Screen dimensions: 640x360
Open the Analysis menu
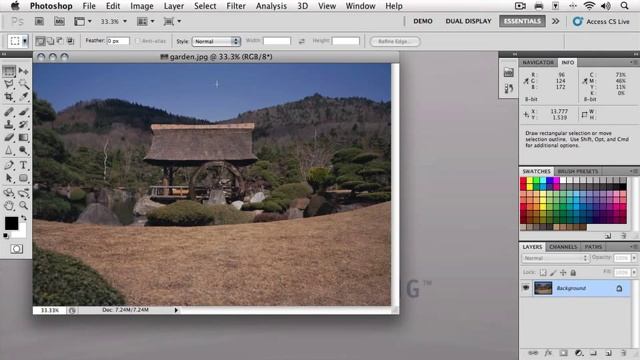point(271,6)
